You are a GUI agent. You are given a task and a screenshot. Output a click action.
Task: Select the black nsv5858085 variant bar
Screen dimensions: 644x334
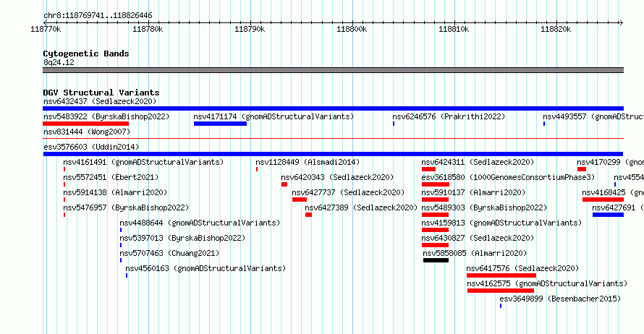point(436,260)
